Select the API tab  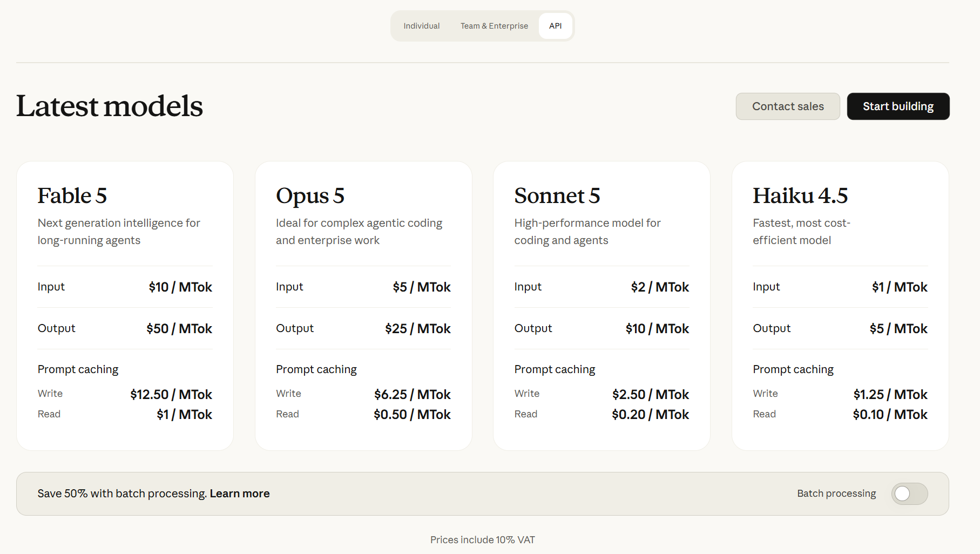[555, 26]
